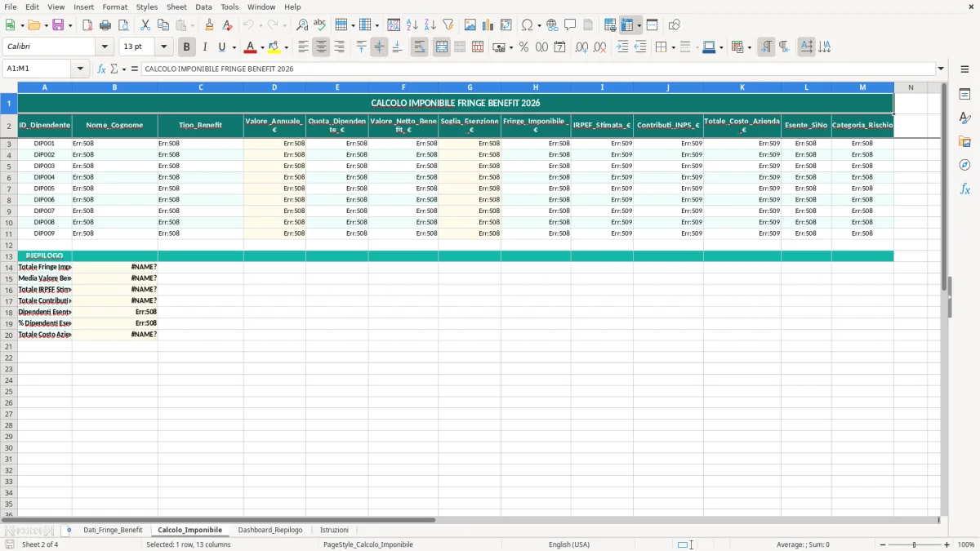The image size is (980, 551).
Task: Toggle Center Horizontally alignment
Action: (x=321, y=47)
